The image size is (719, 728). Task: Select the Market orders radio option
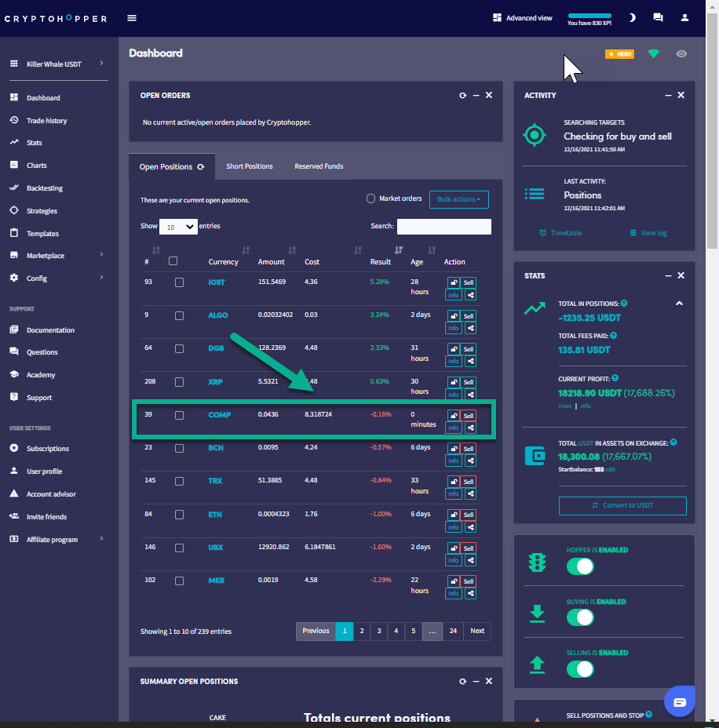[370, 198]
